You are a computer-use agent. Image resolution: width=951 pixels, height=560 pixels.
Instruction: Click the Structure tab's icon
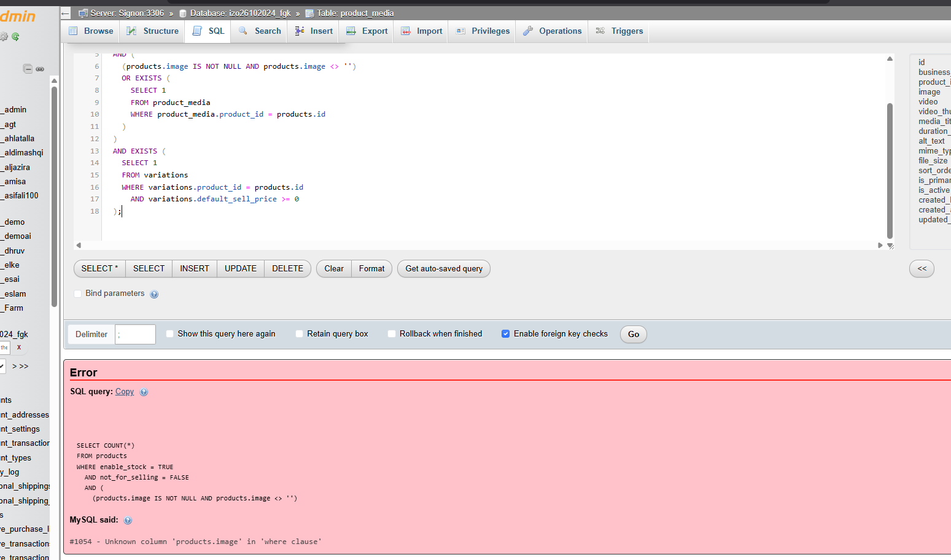pyautogui.click(x=131, y=31)
